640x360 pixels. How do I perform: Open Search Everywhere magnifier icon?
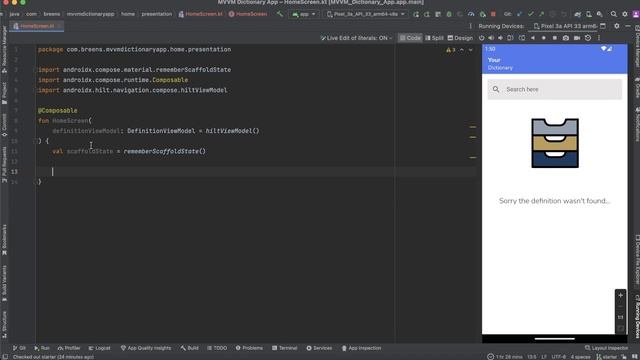point(613,14)
